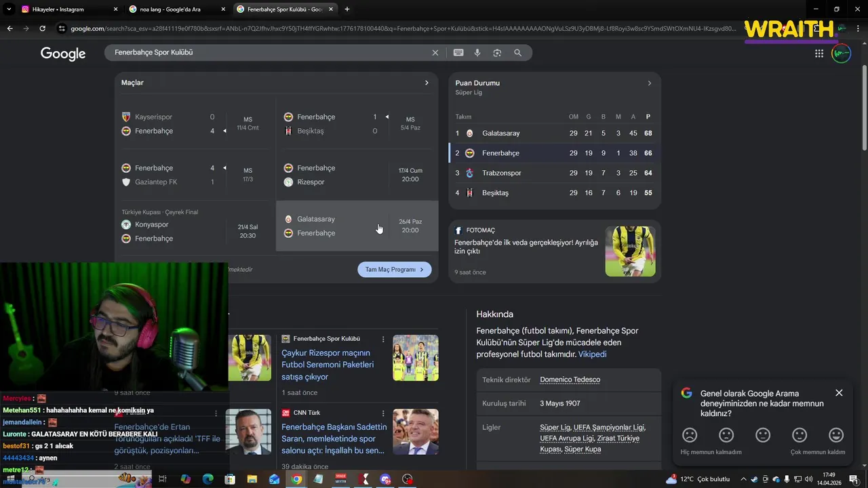Open the UEFA Şampiyonlar Ligi link

(609, 428)
